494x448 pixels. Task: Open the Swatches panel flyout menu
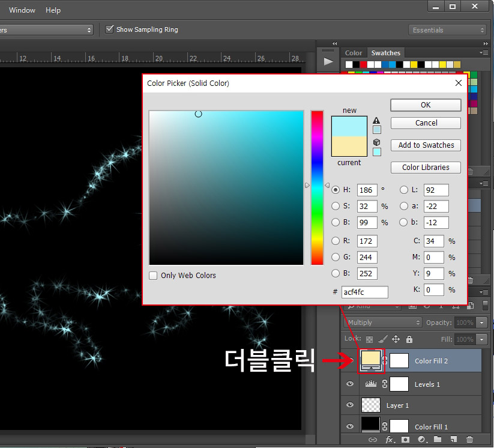pos(484,53)
